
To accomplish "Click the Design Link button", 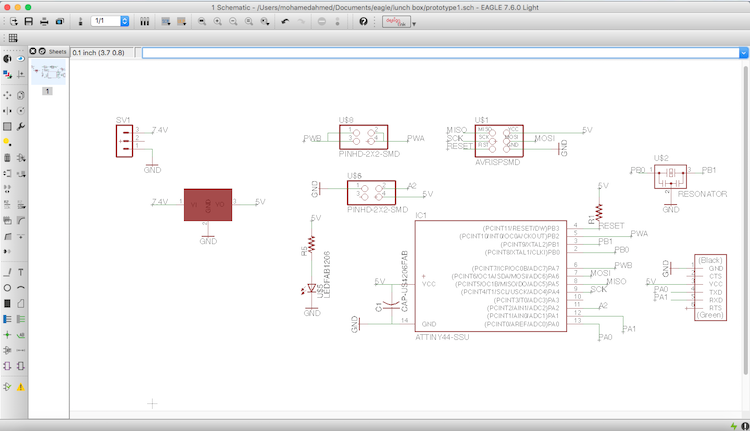I will pos(396,22).
